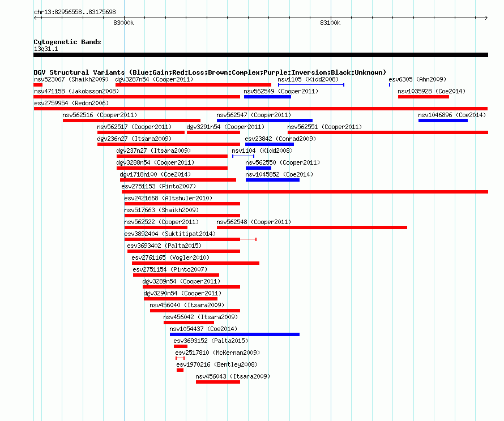Select dgv3289n54 (Cooper2011) label
The width and height of the screenshot is (504, 421).
[181, 281]
